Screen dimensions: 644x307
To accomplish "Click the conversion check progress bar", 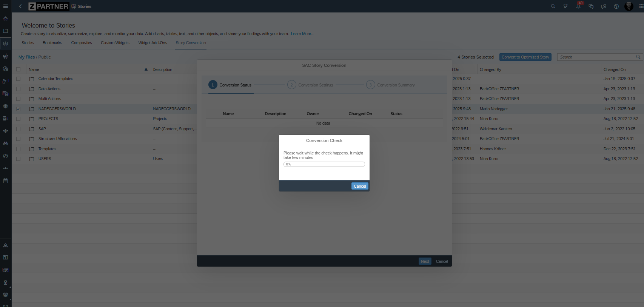I will [324, 164].
